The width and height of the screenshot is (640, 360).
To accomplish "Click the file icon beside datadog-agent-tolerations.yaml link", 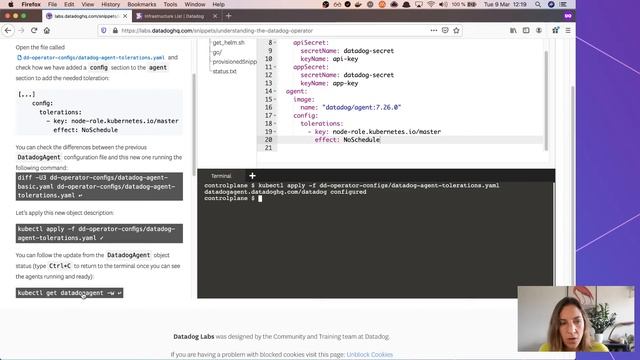I will point(19,58).
